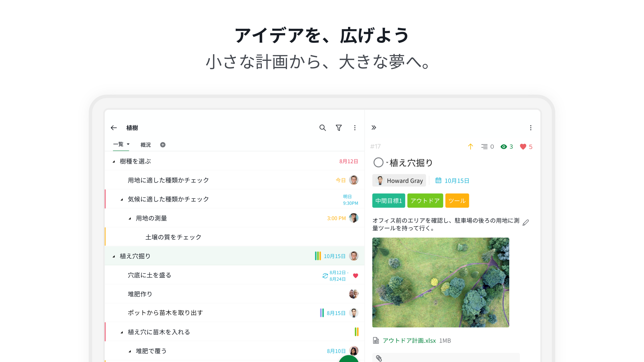Click the tag color bars on 植え穴掘り row

[318, 256]
